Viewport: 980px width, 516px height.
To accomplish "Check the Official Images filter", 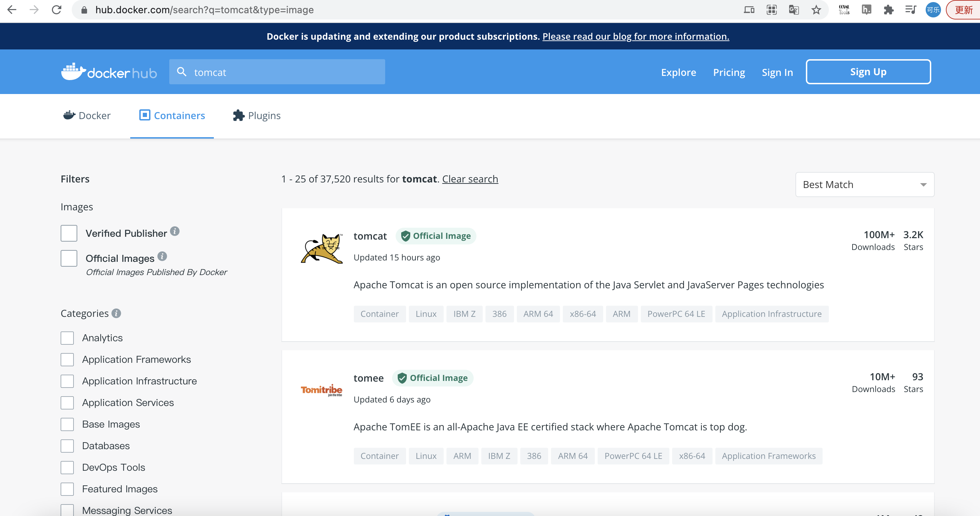I will click(x=69, y=258).
